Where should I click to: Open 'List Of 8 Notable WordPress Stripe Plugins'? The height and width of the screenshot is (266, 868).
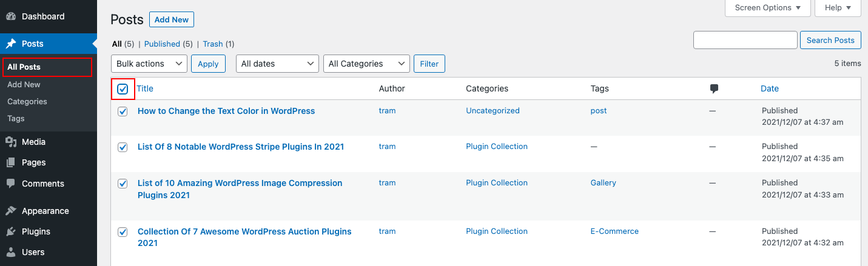pyautogui.click(x=241, y=147)
